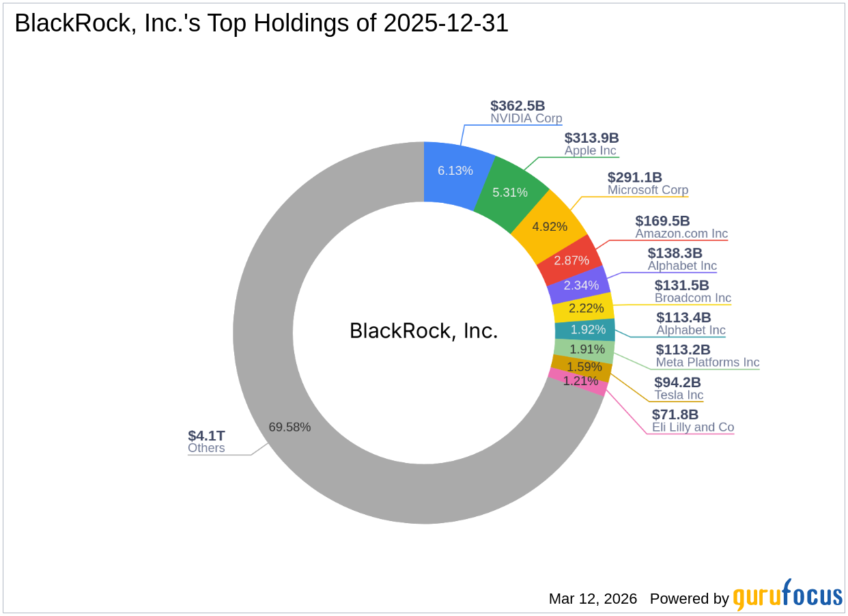Image resolution: width=848 pixels, height=616 pixels.
Task: Click the BlackRock, Inc. center label
Action: click(424, 331)
